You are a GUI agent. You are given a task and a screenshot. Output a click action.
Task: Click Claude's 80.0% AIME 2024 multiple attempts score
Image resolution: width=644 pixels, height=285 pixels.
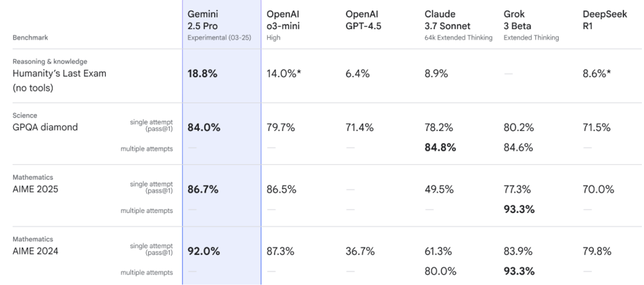click(x=440, y=271)
